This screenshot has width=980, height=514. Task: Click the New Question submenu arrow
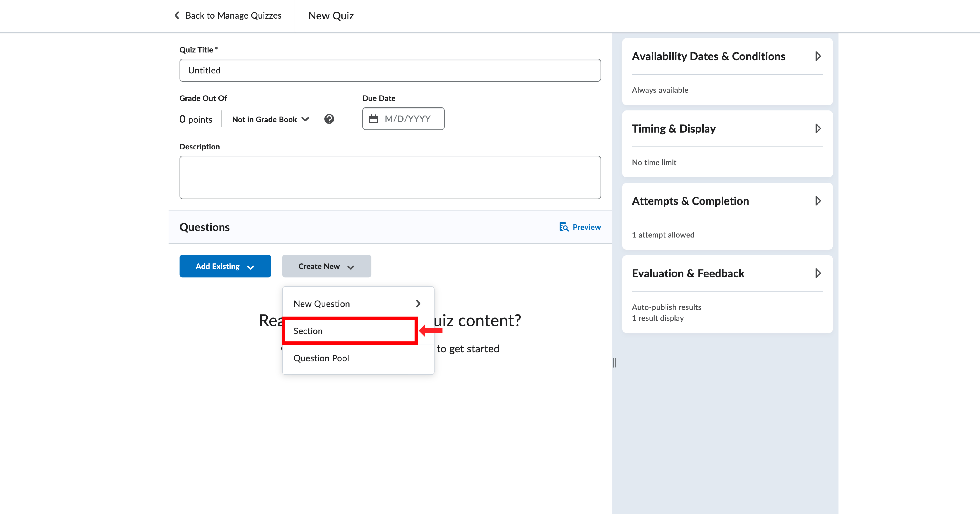pyautogui.click(x=418, y=304)
